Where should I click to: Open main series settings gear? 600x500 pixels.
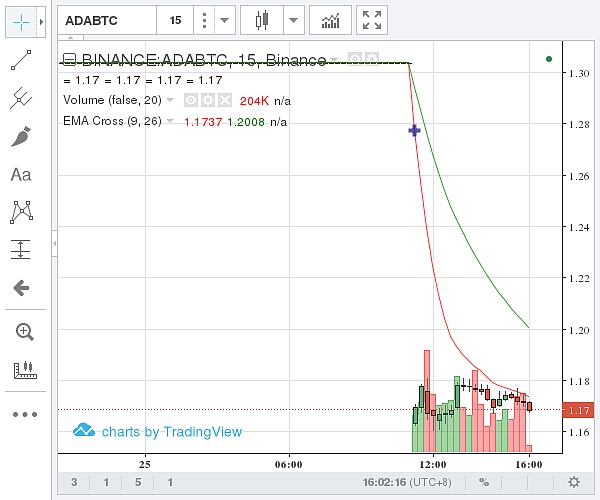coord(371,59)
